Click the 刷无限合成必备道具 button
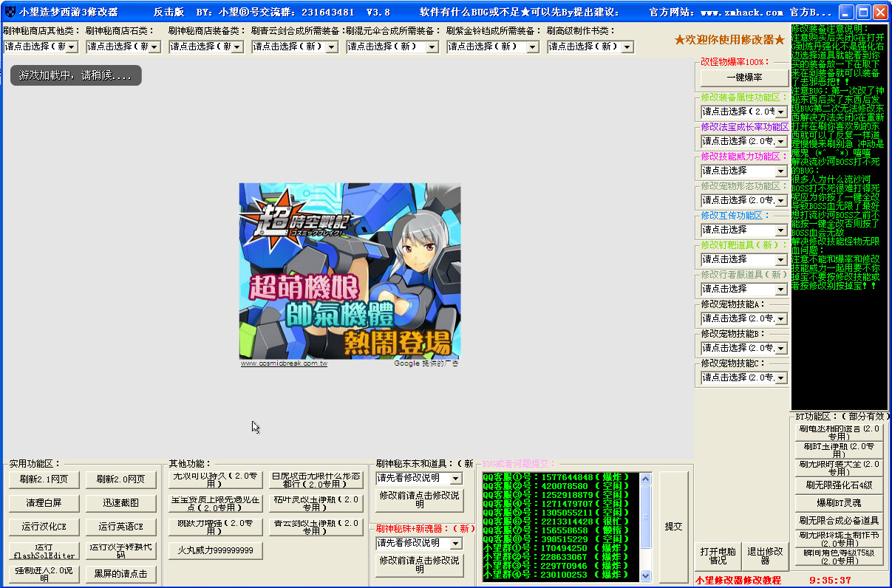 (839, 521)
